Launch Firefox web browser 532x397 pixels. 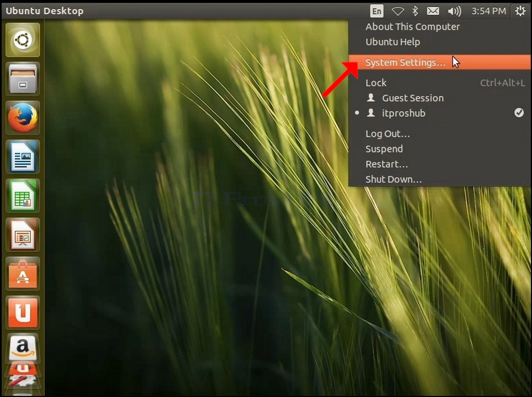[x=23, y=118]
